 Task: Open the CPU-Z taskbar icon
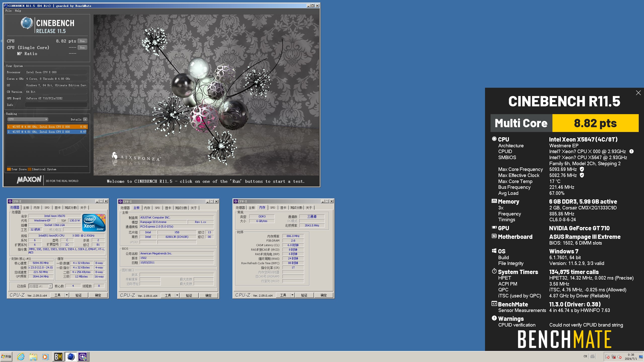coord(83,356)
